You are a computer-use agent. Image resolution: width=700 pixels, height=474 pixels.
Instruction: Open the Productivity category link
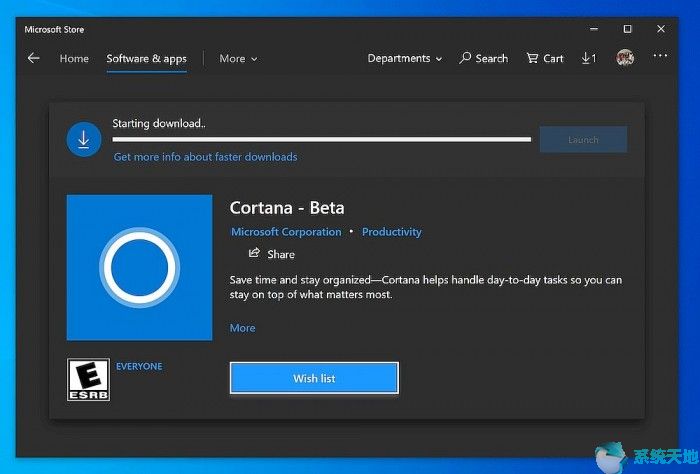click(392, 232)
